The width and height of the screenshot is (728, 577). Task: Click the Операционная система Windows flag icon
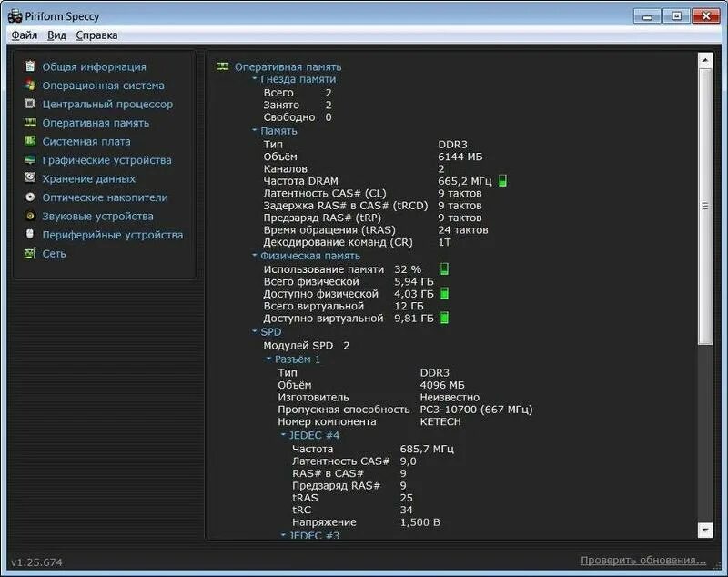pyautogui.click(x=30, y=85)
